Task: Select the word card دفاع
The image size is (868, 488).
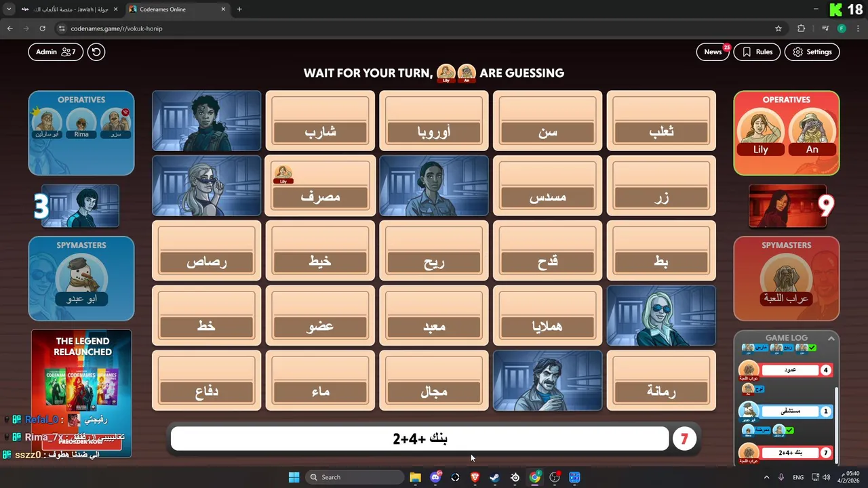Action: pos(206,381)
